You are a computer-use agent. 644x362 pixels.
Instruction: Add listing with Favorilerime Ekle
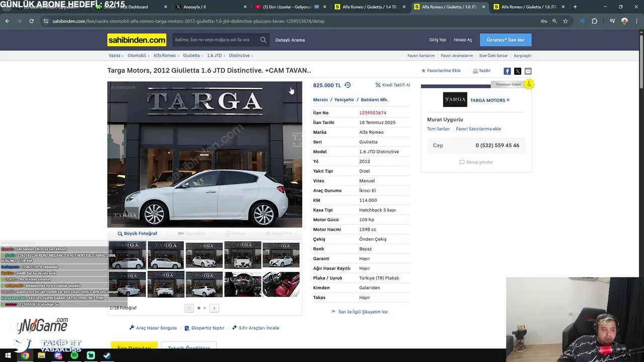coord(441,71)
